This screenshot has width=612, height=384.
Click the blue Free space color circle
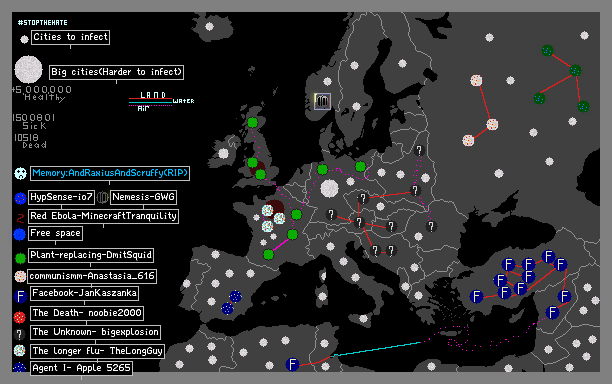pos(20,234)
